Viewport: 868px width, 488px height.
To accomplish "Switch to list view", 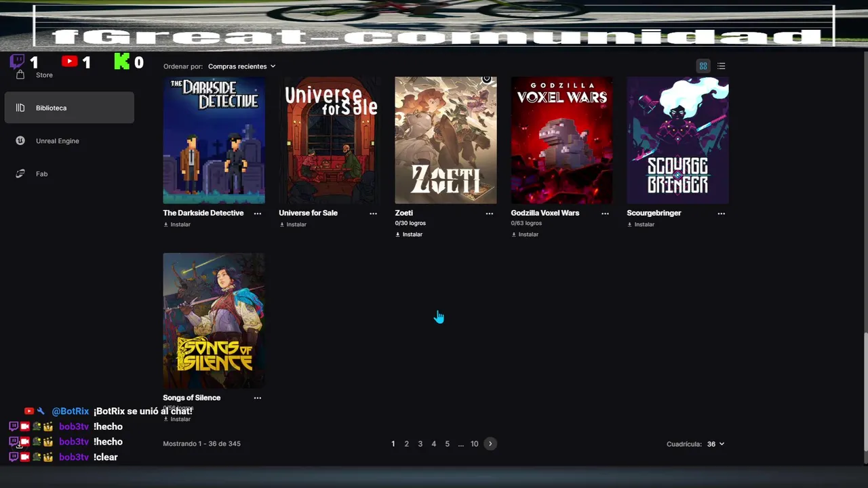I will [721, 66].
